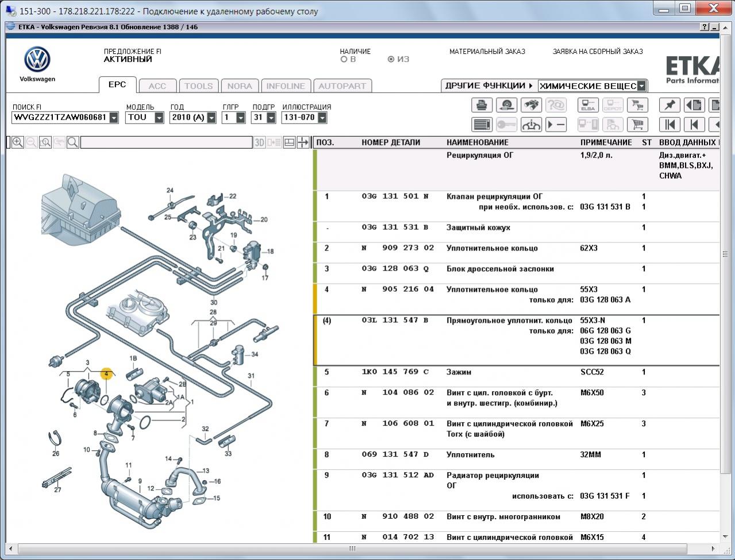Click the list view lines icon
The height and width of the screenshot is (560, 735).
tap(482, 124)
